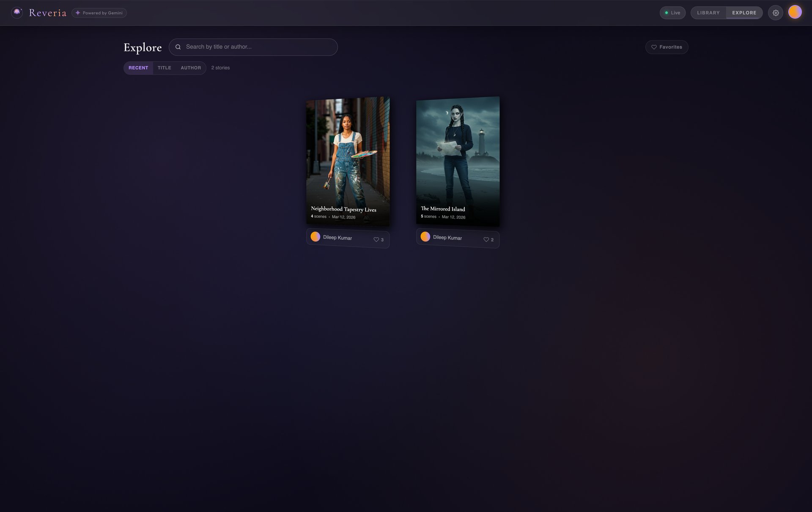Click author avatar under The Mirrored Island
The image size is (812, 512).
pos(425,237)
